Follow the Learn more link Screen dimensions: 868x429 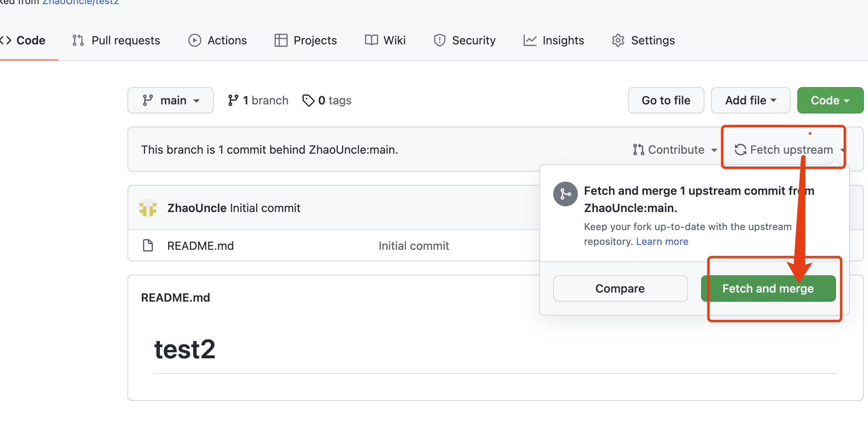coord(662,242)
